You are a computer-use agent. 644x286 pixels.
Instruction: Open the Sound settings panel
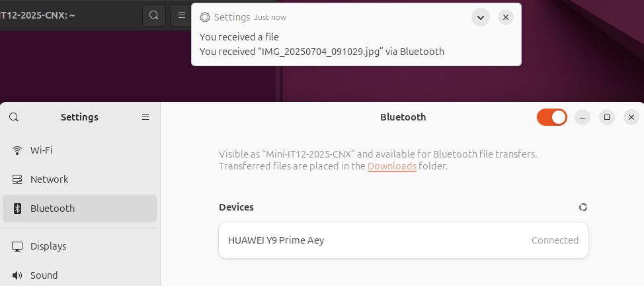pyautogui.click(x=80, y=275)
